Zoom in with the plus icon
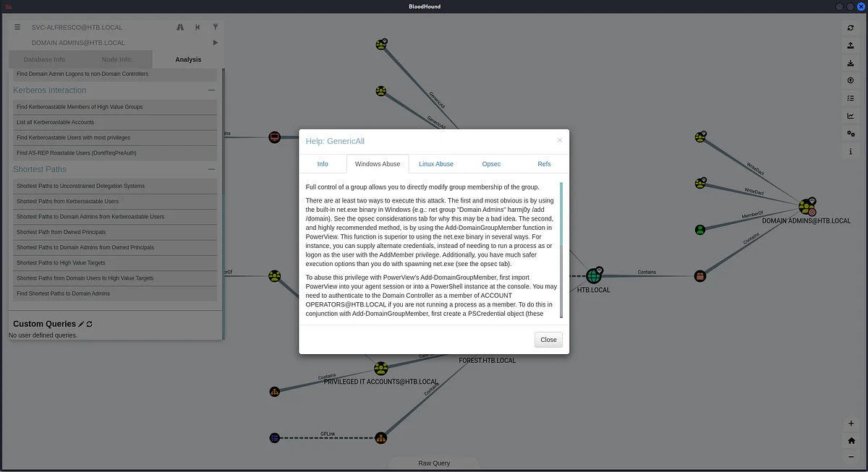Image resolution: width=868 pixels, height=472 pixels. click(x=851, y=423)
